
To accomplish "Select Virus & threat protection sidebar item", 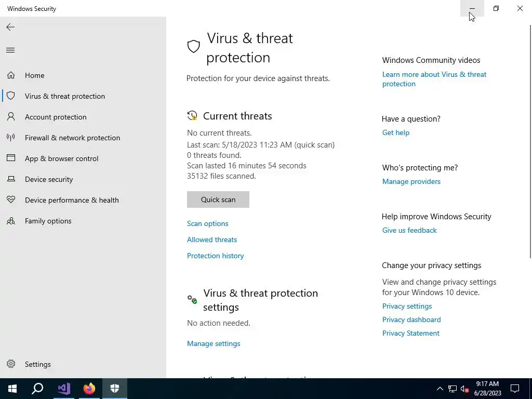I will [x=83, y=96].
